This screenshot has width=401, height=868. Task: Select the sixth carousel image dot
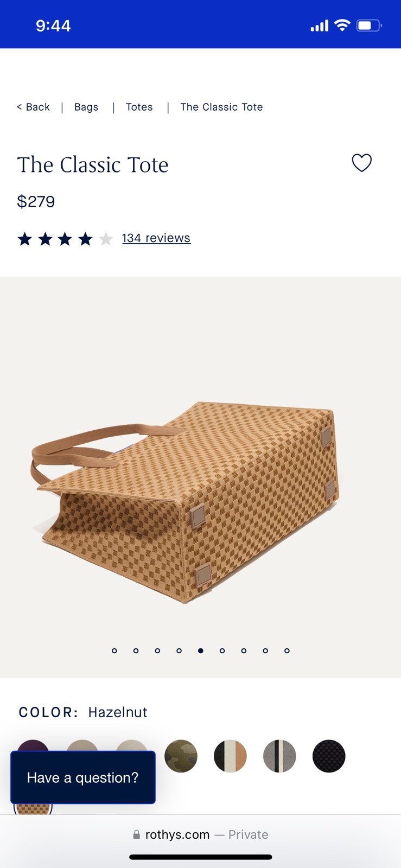point(222,650)
